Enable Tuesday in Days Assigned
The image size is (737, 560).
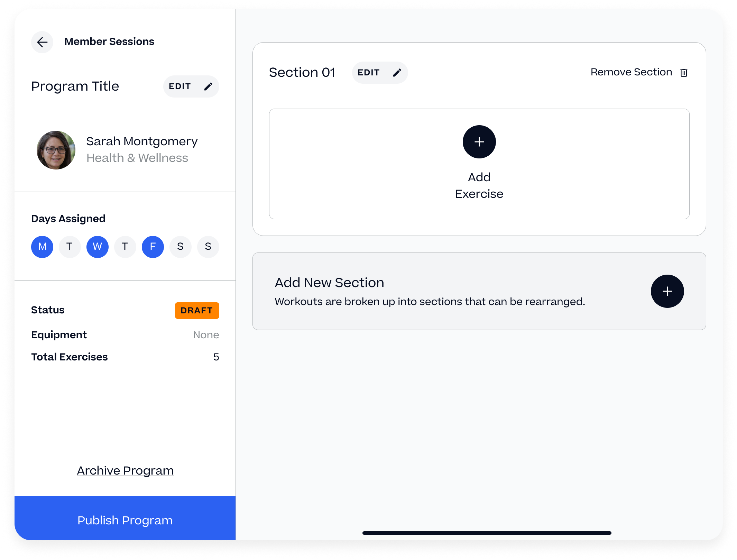(x=70, y=247)
